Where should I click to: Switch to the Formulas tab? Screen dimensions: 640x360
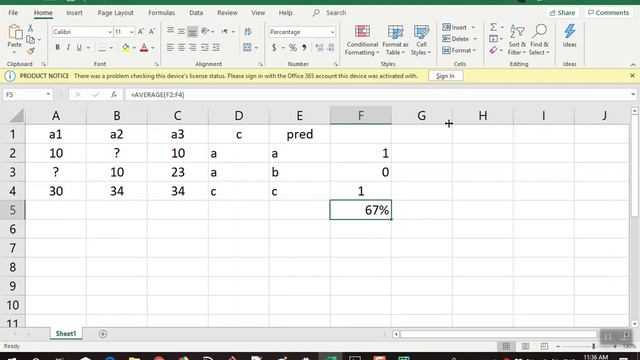162,13
